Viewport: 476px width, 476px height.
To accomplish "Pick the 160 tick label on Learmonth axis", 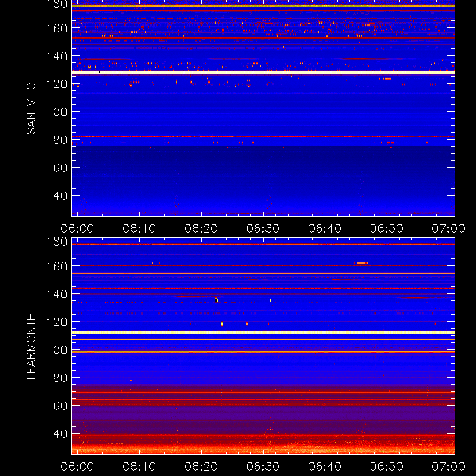I will [x=57, y=266].
